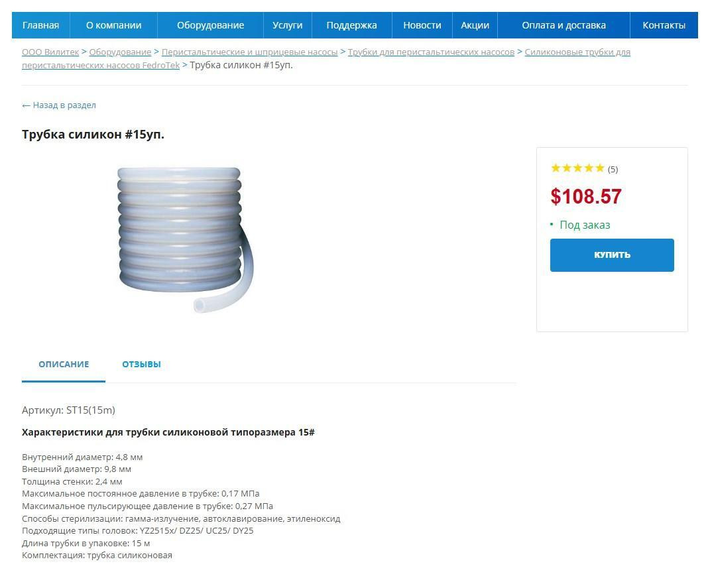Switch to the ОТЗЫВЫ tab

(141, 365)
